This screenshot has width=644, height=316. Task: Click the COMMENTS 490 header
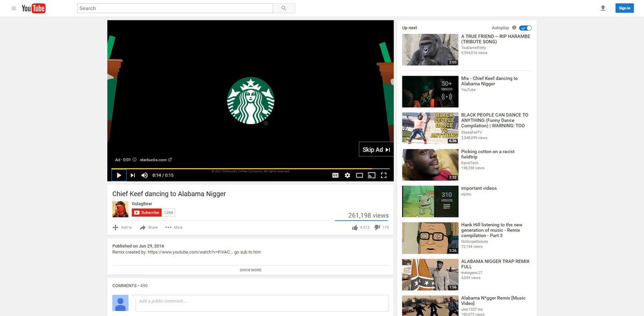click(130, 285)
